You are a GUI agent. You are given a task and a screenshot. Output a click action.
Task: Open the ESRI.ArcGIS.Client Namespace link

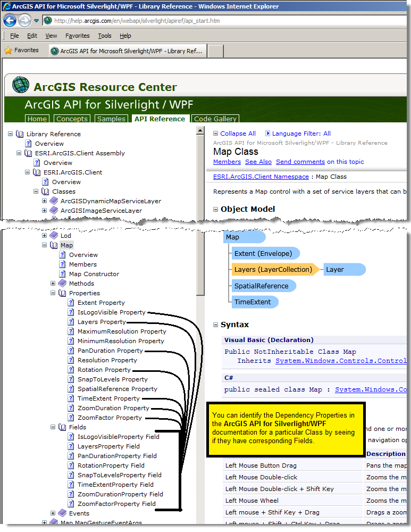coord(261,177)
